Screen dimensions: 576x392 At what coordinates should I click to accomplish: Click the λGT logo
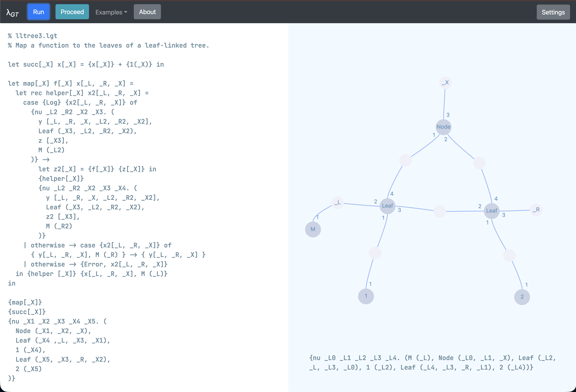tap(13, 12)
